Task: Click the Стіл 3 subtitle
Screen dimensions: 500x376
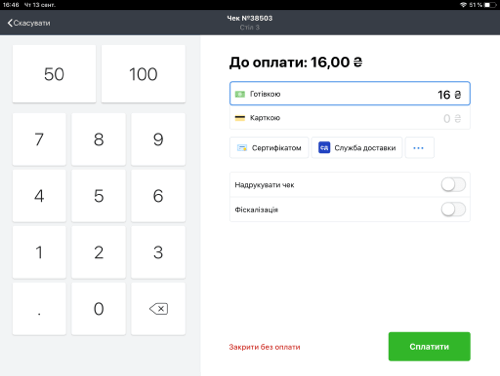Action: coord(250,27)
